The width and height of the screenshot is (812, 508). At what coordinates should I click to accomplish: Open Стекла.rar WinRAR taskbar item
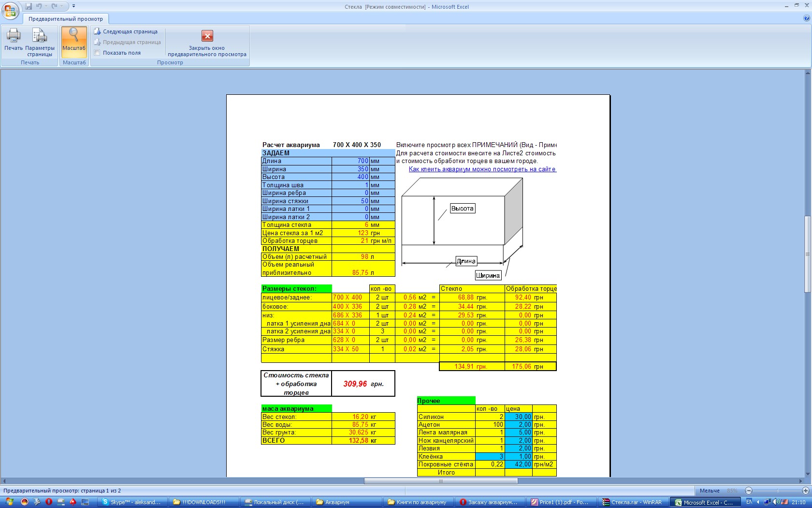633,502
